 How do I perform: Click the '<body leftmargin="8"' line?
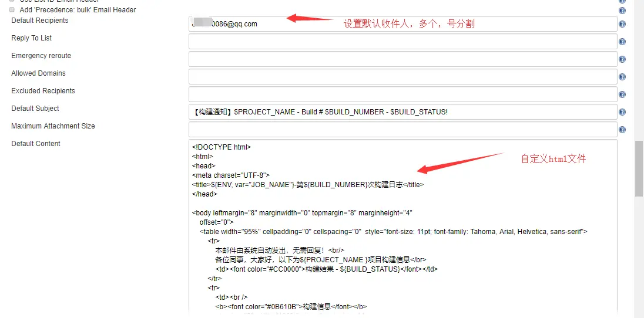302,213
